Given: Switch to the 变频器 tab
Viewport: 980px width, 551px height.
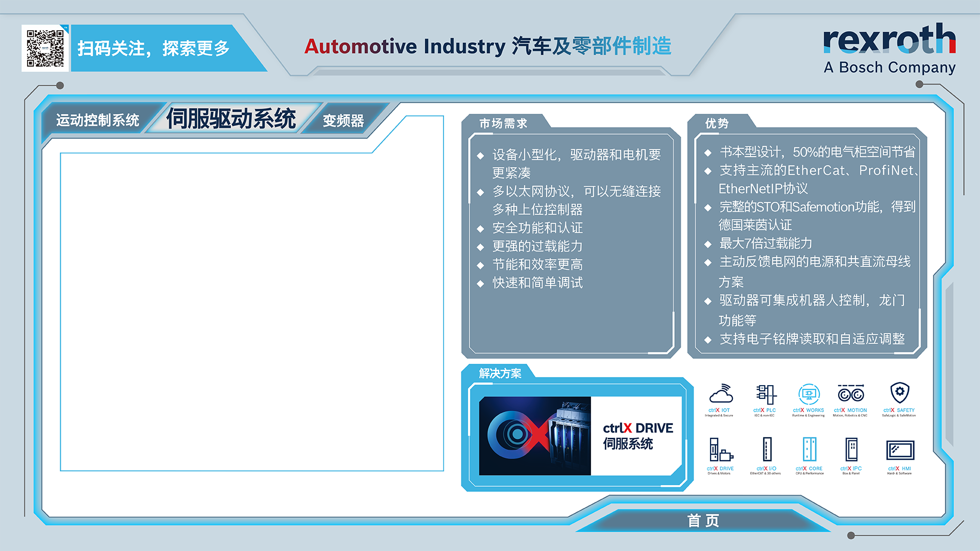Looking at the screenshot, I should coord(343,121).
